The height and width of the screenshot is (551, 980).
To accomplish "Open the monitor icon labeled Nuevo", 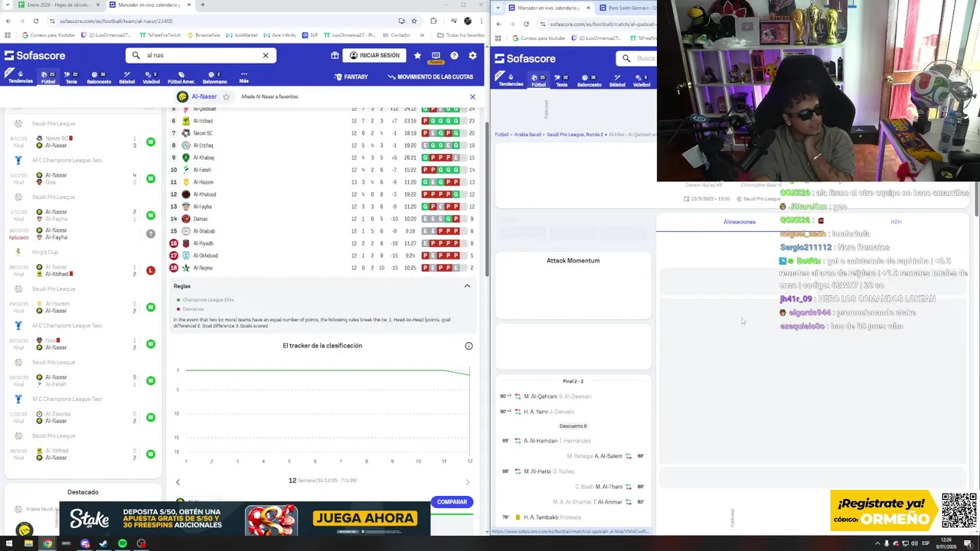I will click(436, 56).
